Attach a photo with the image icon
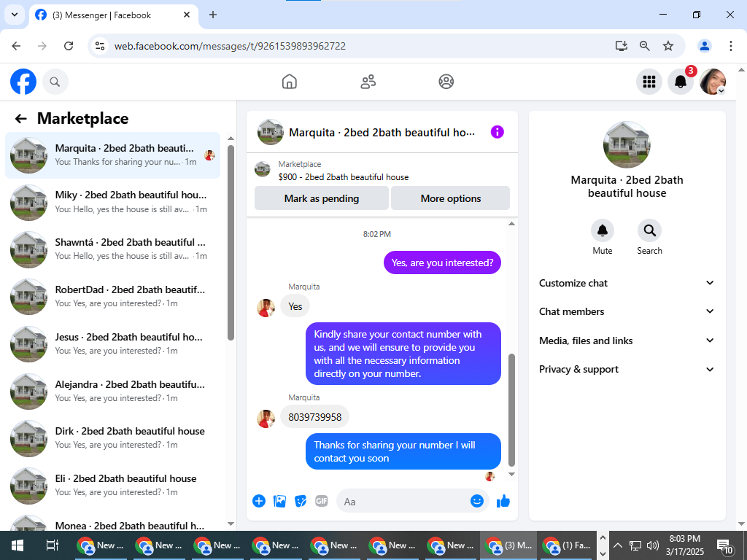This screenshot has width=747, height=560. click(x=279, y=501)
